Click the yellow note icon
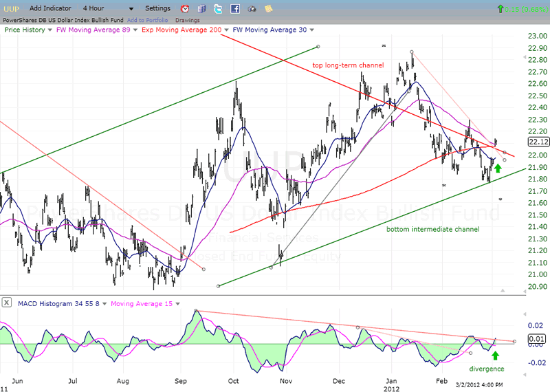The image size is (550, 392). pyautogui.click(x=268, y=9)
